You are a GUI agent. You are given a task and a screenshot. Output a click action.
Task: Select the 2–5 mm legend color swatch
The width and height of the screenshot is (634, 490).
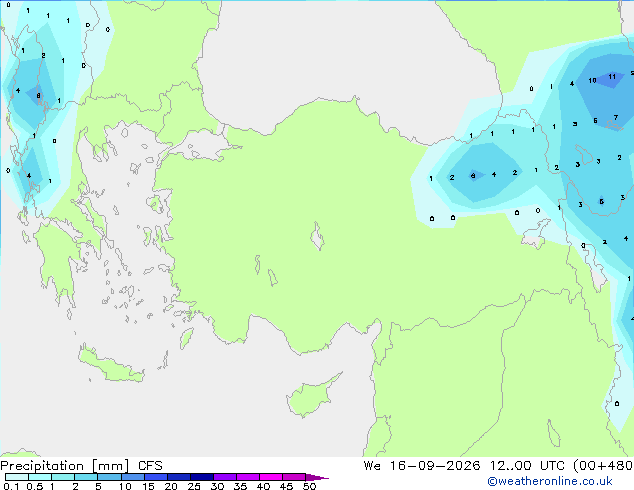click(86, 477)
